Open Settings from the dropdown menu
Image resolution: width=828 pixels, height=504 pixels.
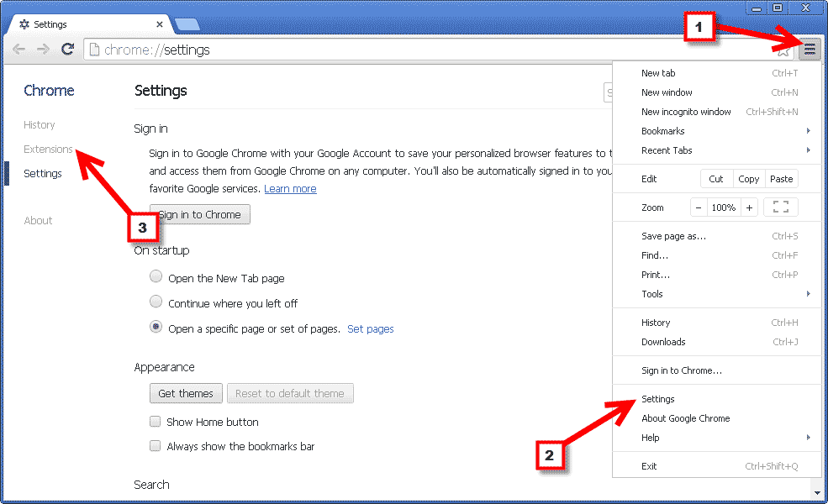[717, 399]
